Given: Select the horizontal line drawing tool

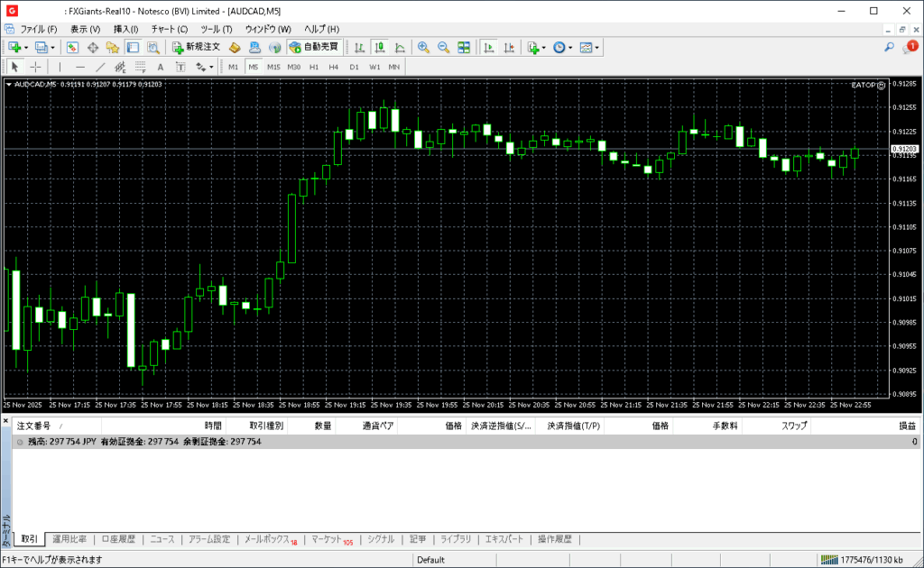Looking at the screenshot, I should pyautogui.click(x=80, y=67).
